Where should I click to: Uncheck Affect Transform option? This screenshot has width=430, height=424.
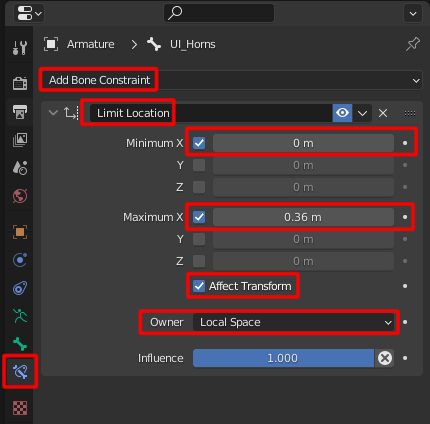pyautogui.click(x=199, y=286)
